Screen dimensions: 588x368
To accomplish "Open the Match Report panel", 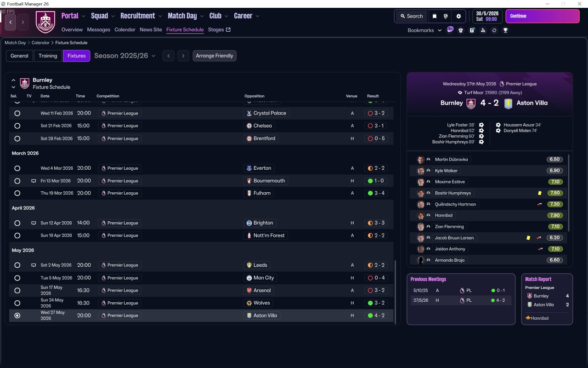I will coord(547,299).
